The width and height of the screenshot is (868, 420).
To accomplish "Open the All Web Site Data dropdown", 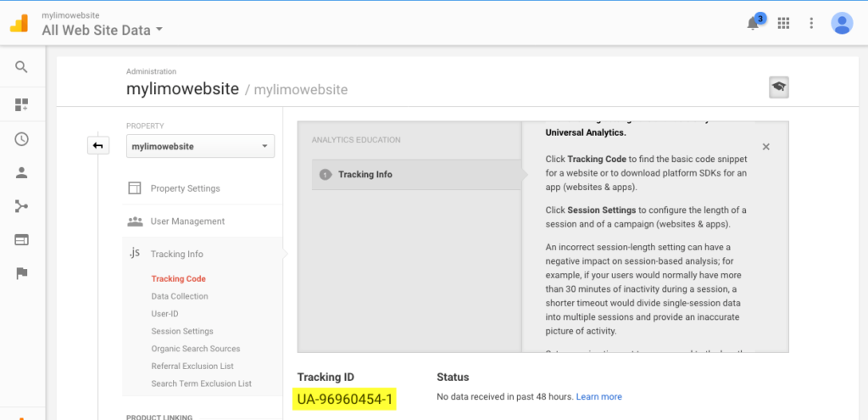I will [103, 30].
